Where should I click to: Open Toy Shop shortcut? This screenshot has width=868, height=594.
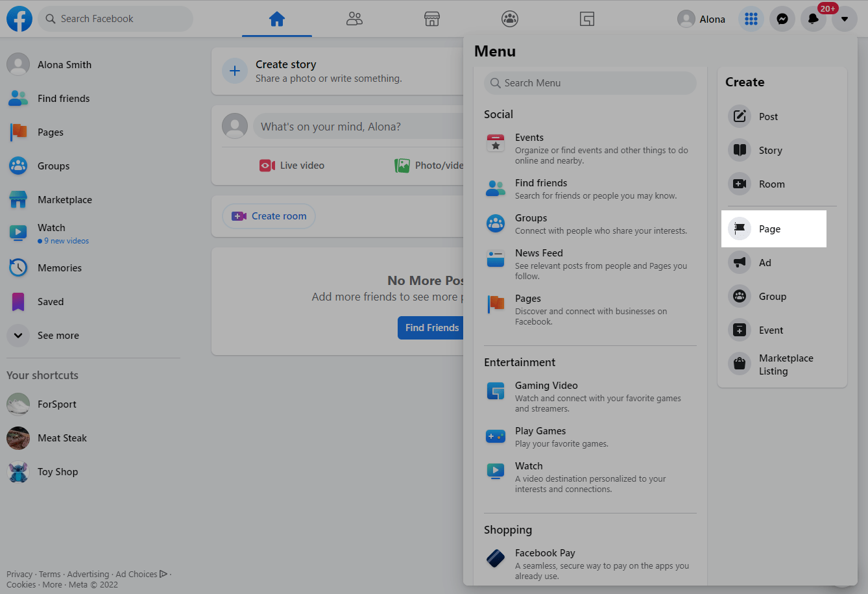(57, 472)
